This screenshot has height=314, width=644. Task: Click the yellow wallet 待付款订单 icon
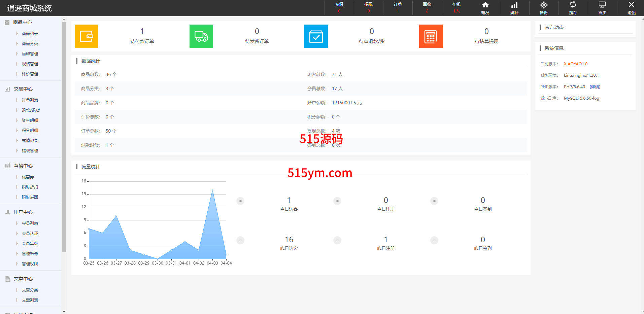click(87, 36)
